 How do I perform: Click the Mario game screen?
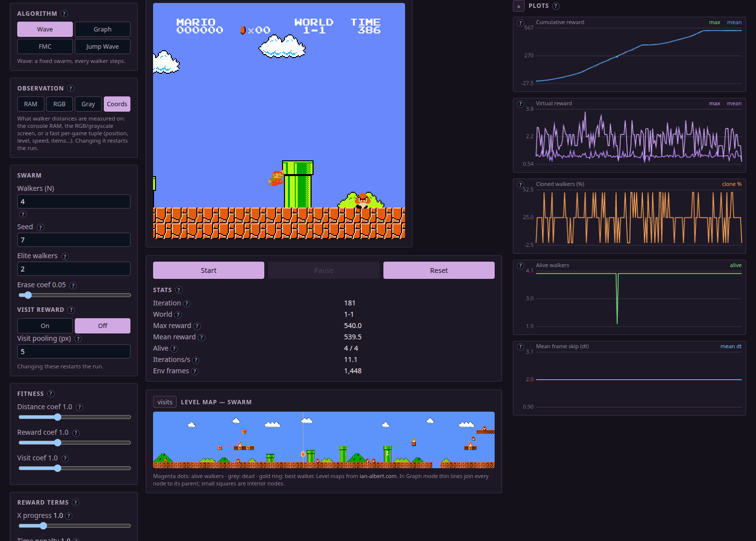(279, 121)
